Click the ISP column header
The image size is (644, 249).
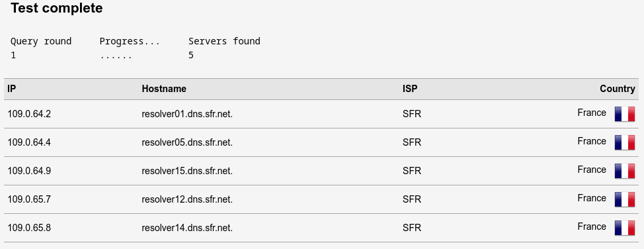(410, 89)
